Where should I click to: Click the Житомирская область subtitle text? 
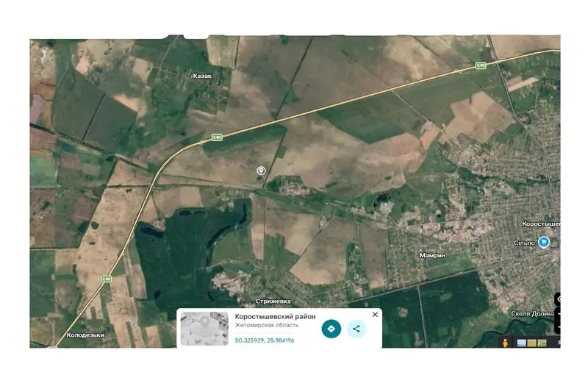point(267,325)
